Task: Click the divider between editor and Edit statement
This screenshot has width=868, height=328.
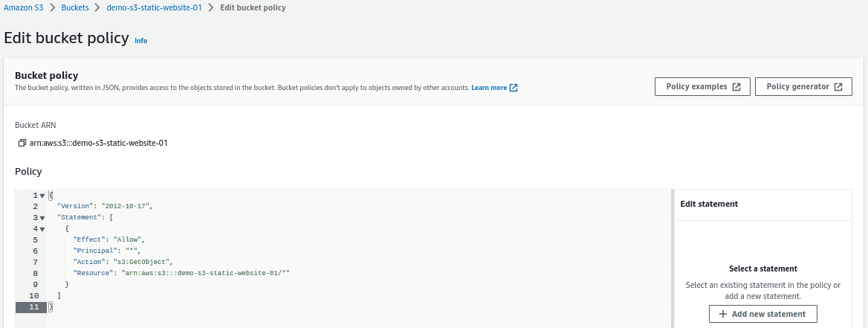Action: tap(673, 259)
